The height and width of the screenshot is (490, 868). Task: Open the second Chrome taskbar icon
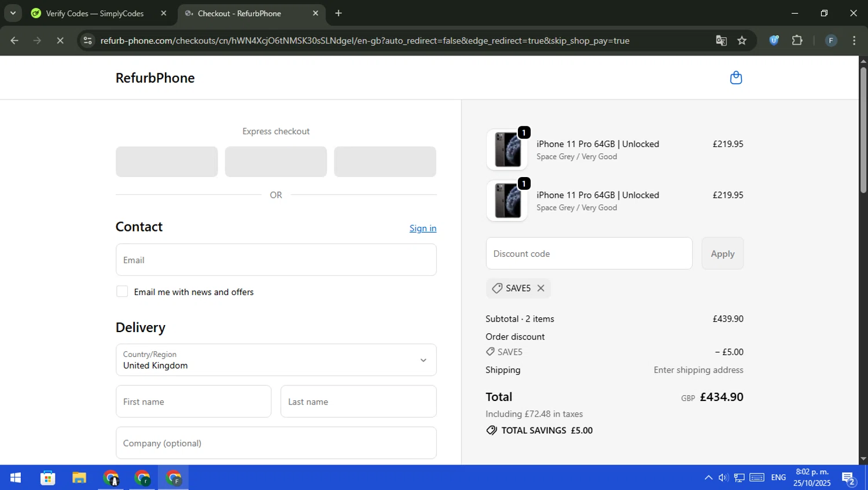click(142, 478)
